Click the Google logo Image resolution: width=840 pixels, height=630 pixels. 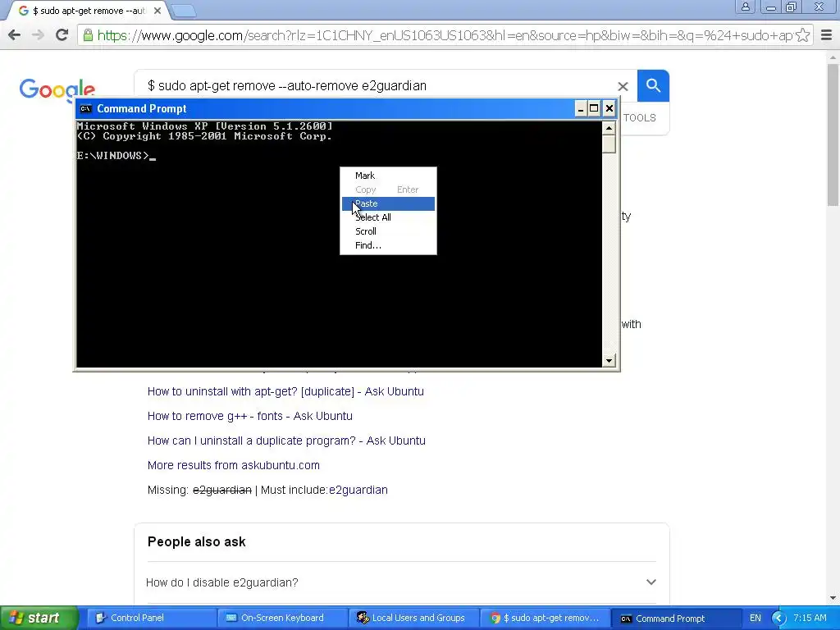pos(57,90)
